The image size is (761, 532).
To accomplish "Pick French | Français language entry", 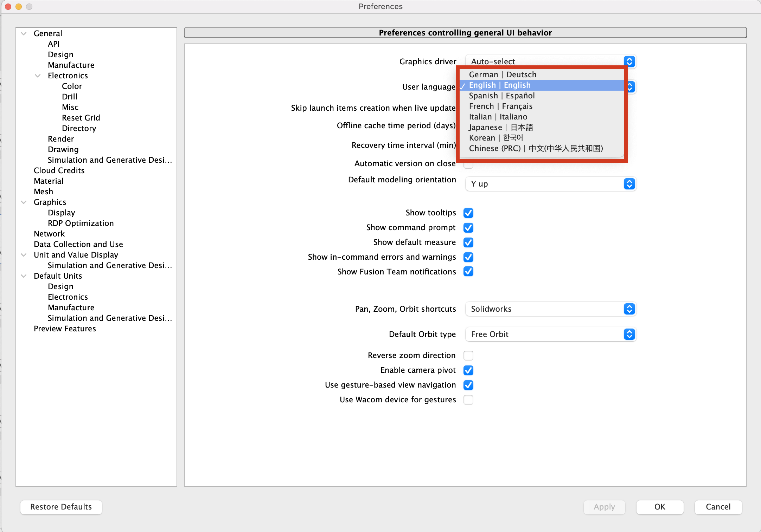I will (500, 106).
